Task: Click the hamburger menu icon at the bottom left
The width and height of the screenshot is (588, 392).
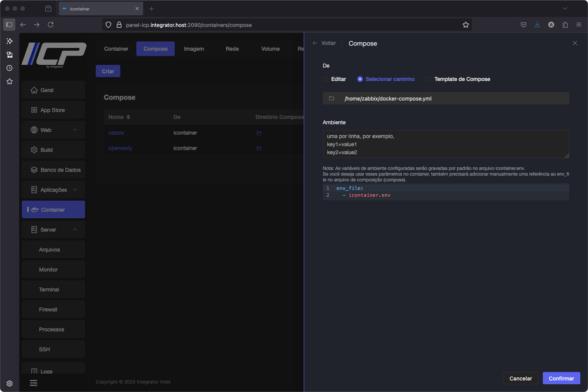Action: pyautogui.click(x=34, y=383)
